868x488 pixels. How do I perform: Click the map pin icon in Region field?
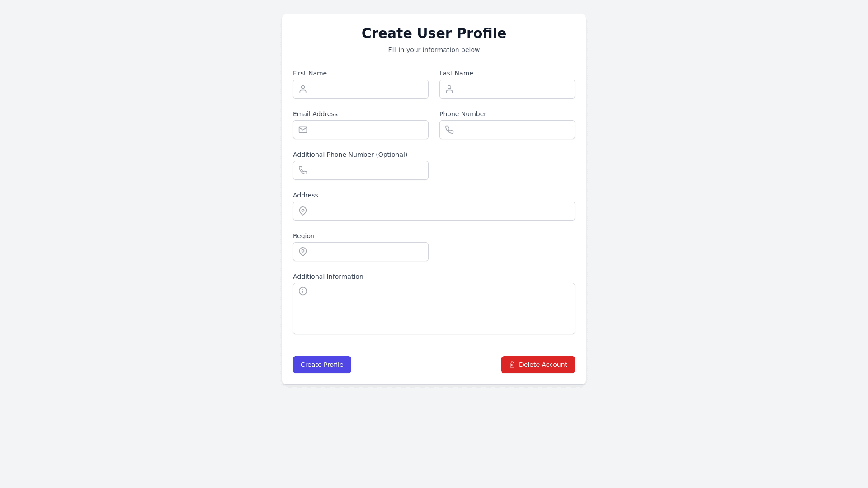[x=303, y=252]
